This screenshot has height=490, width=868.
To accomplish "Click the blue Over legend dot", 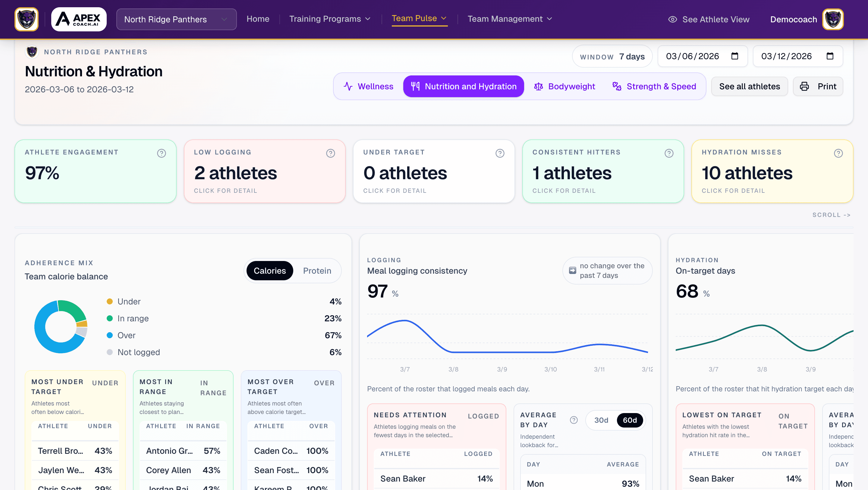I will tap(110, 335).
